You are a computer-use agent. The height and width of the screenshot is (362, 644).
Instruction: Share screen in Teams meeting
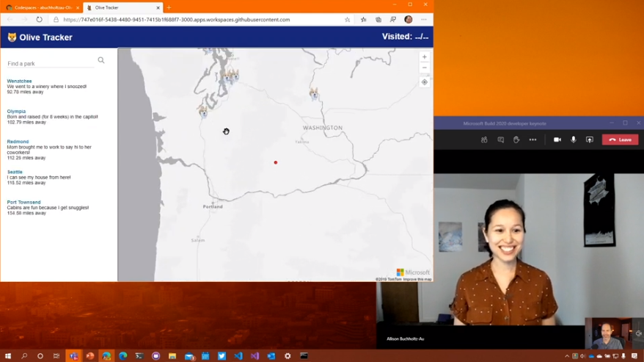[x=590, y=140]
